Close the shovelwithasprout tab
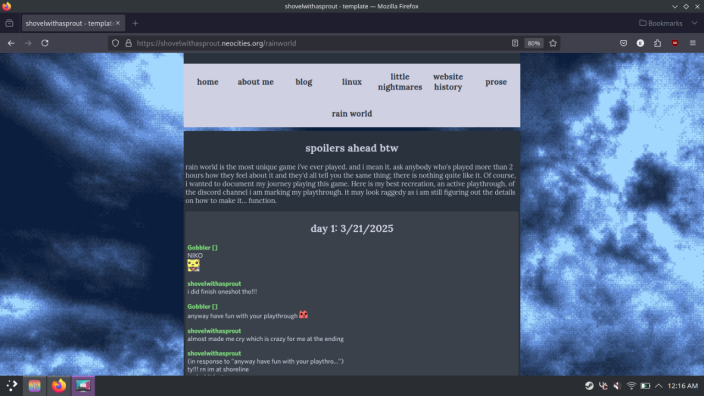Image resolution: width=704 pixels, height=396 pixels. coord(118,23)
